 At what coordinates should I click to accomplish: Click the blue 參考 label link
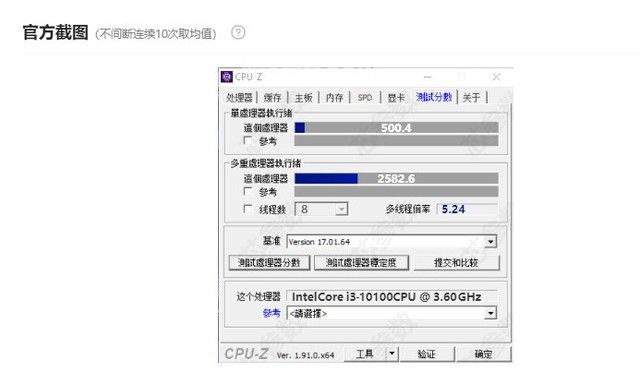coord(271,313)
